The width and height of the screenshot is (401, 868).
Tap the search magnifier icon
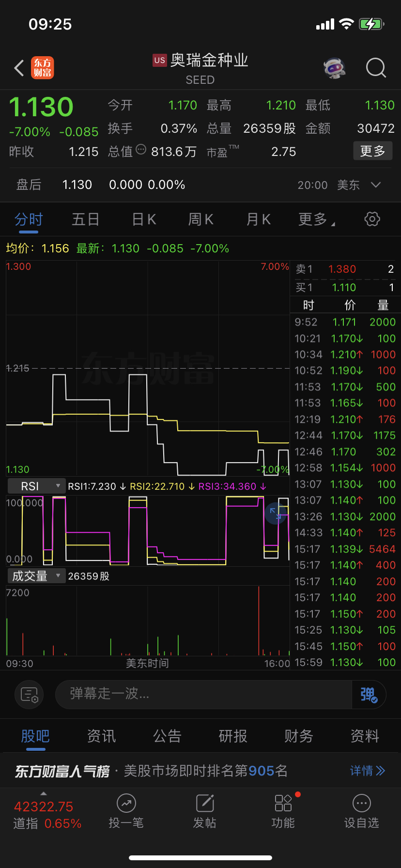click(x=376, y=68)
